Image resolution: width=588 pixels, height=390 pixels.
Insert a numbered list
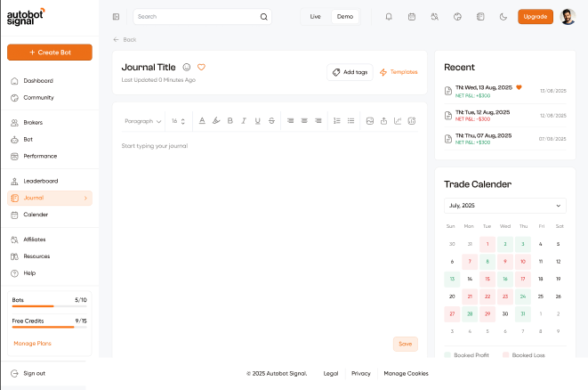click(337, 121)
